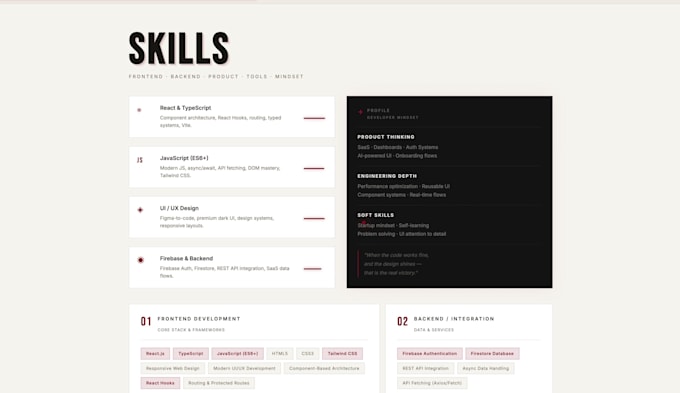
Task: Click the AI-powered UI · Onboarding flows line
Action: point(397,156)
